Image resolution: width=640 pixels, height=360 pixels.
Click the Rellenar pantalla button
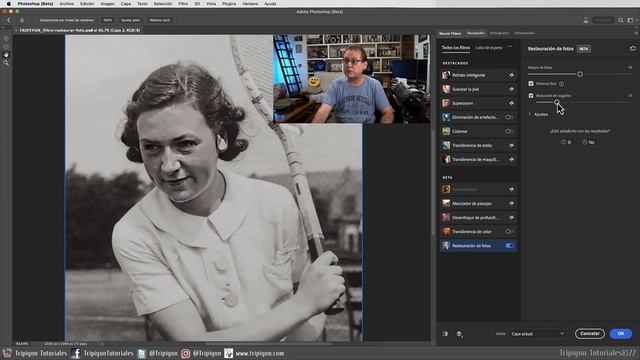[x=160, y=20]
